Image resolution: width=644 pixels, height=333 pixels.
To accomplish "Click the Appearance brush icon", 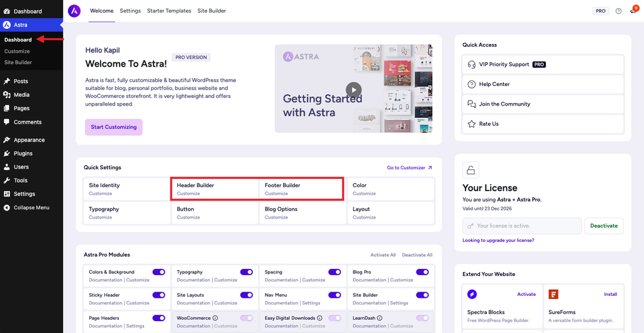I will [6, 140].
